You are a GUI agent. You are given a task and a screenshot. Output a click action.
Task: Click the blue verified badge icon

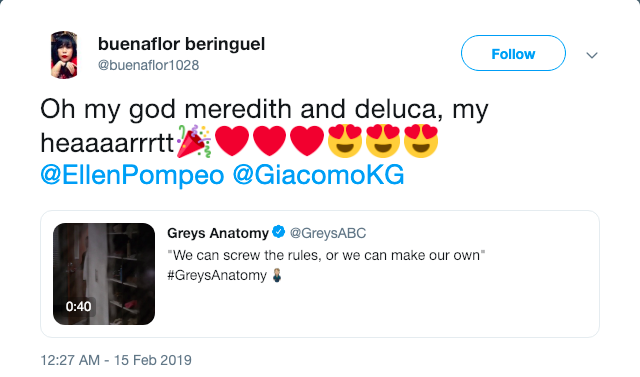point(279,232)
